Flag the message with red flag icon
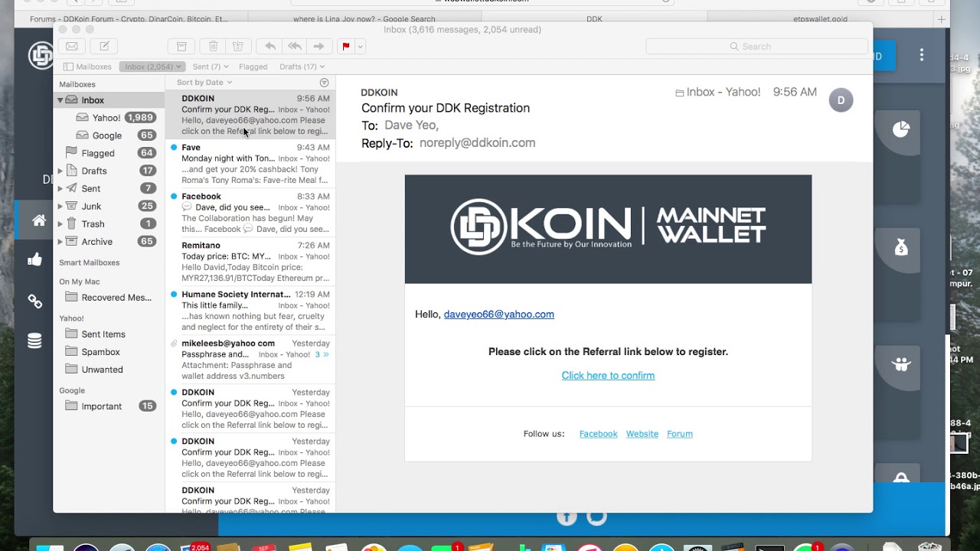 tap(346, 47)
